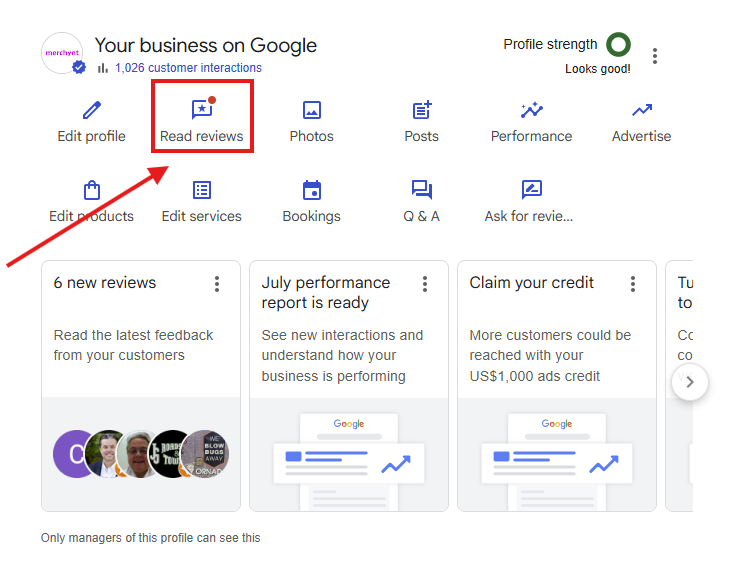Show next cards with carousel arrow

[x=690, y=382]
